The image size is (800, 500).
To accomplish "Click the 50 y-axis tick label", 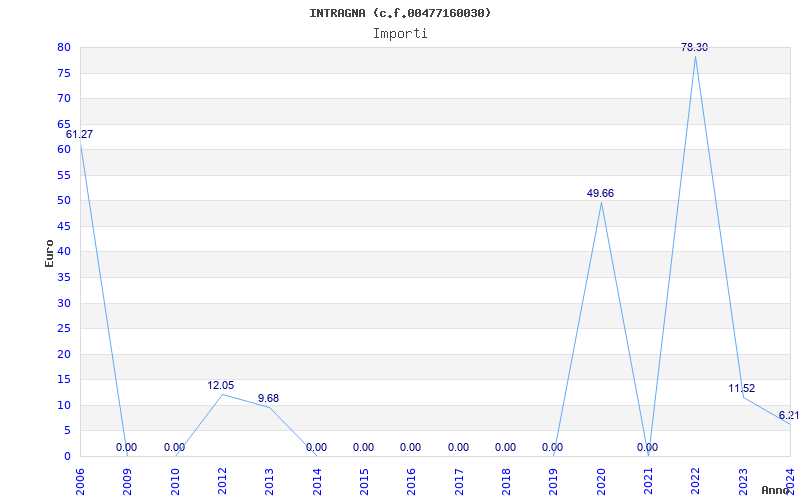I will [64, 201].
